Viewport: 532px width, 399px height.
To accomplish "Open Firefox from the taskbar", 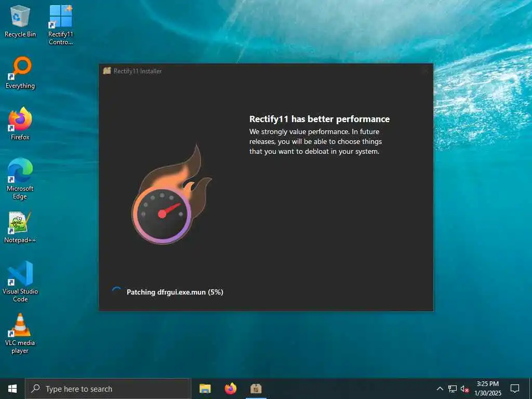I will click(231, 389).
